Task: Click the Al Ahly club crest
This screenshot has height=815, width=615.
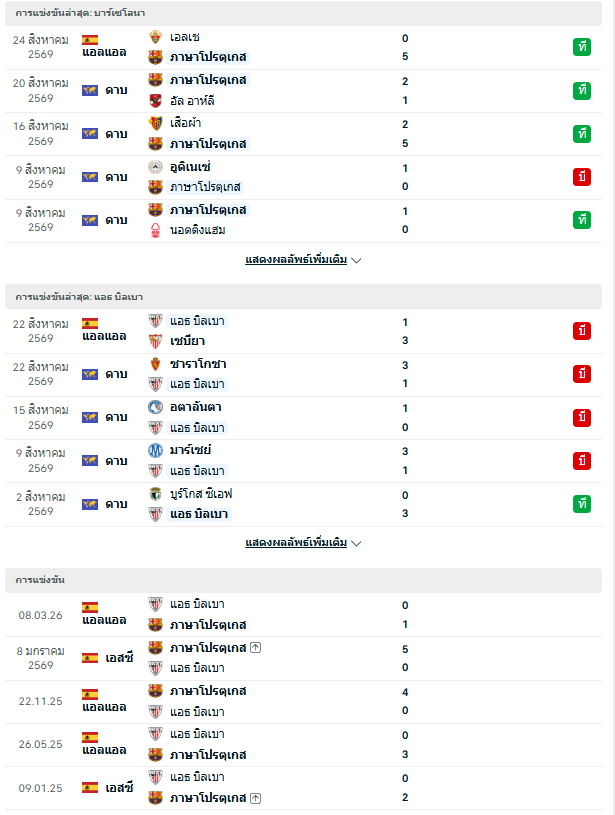Action: click(x=155, y=100)
